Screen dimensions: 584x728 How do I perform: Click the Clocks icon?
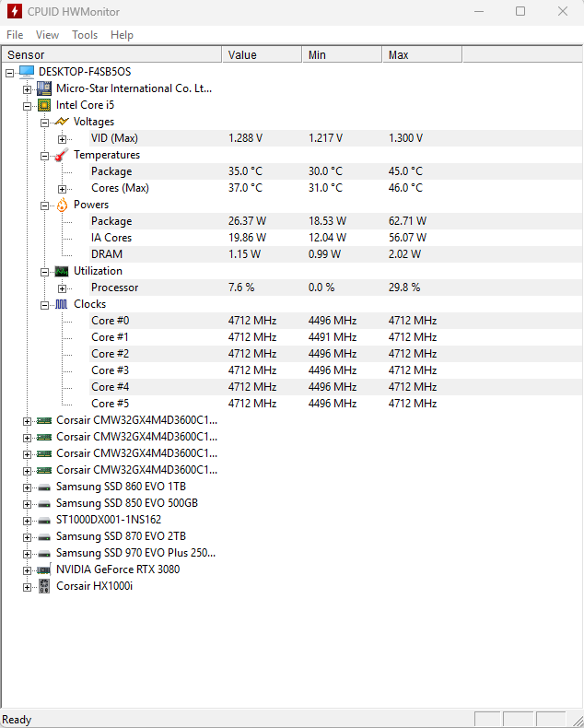point(62,304)
